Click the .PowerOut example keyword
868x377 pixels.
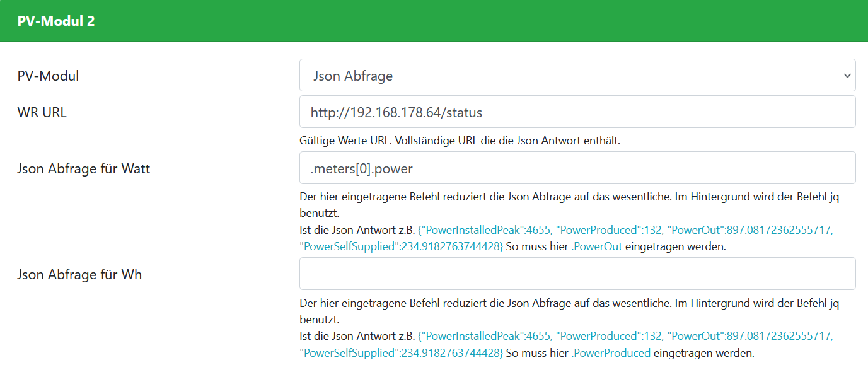click(596, 247)
